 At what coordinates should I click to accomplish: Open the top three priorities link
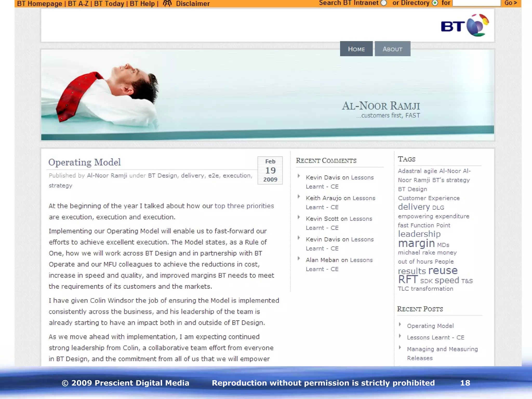click(x=244, y=206)
